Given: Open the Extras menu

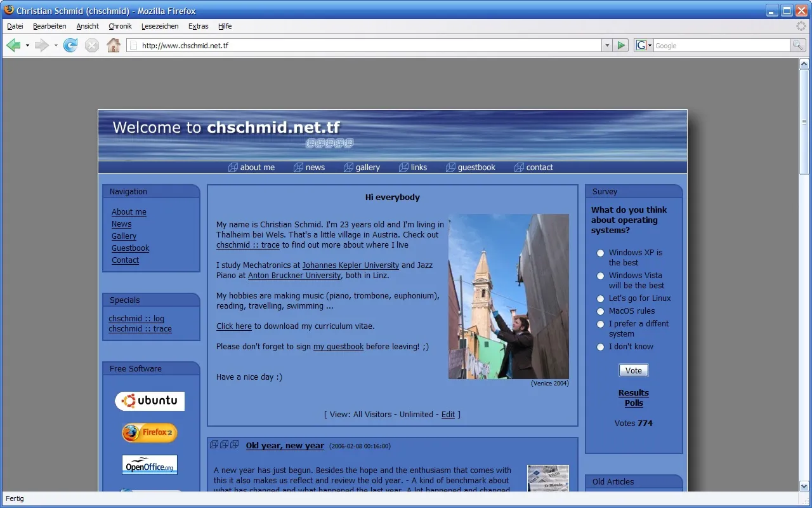Looking at the screenshot, I should coord(198,26).
